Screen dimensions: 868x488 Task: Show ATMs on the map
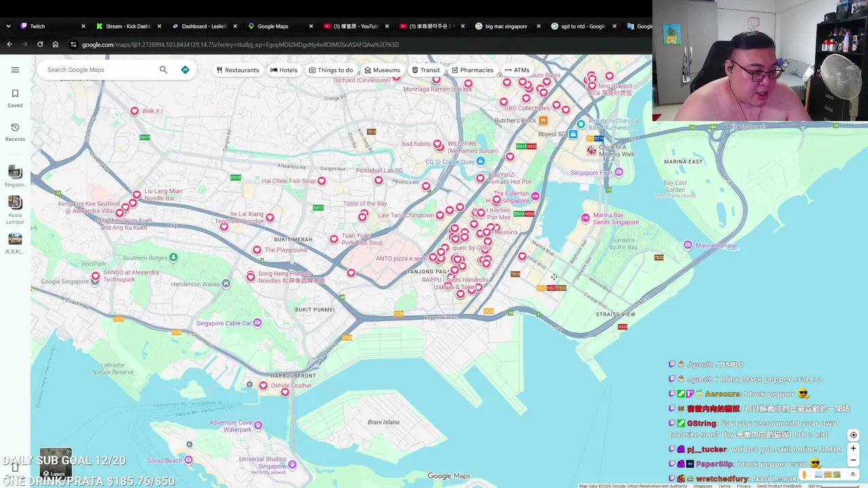click(517, 70)
